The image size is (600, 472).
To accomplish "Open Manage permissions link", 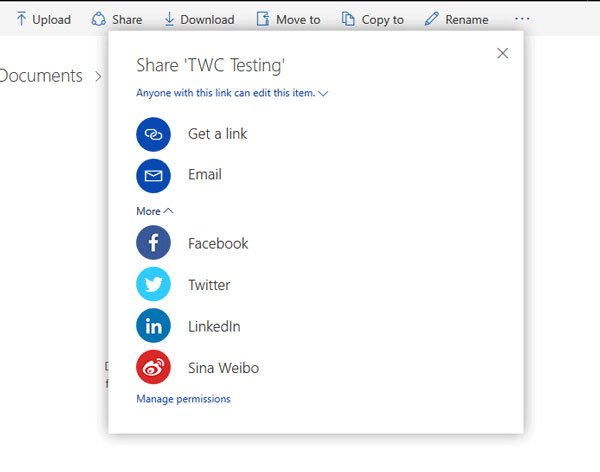I will (183, 399).
